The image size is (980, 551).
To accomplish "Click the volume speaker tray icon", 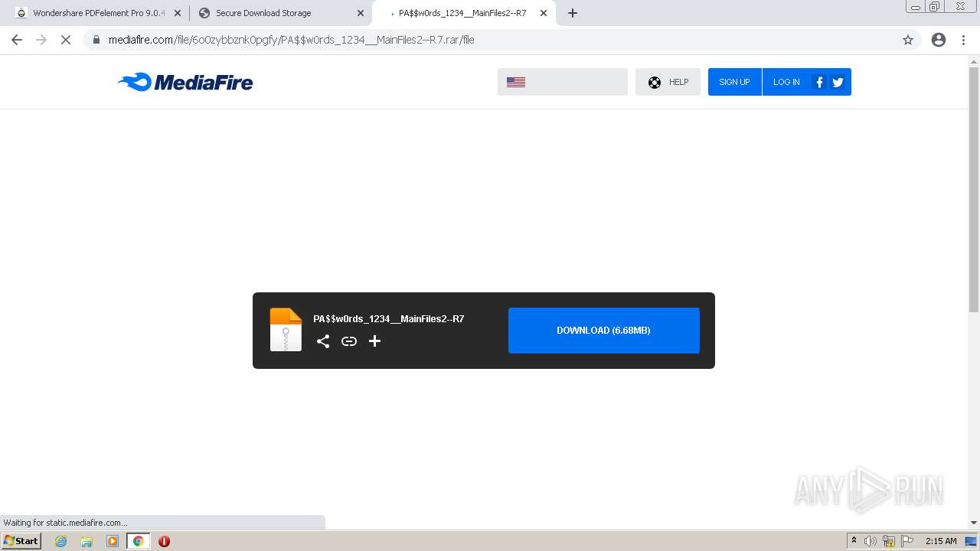I will [x=871, y=541].
